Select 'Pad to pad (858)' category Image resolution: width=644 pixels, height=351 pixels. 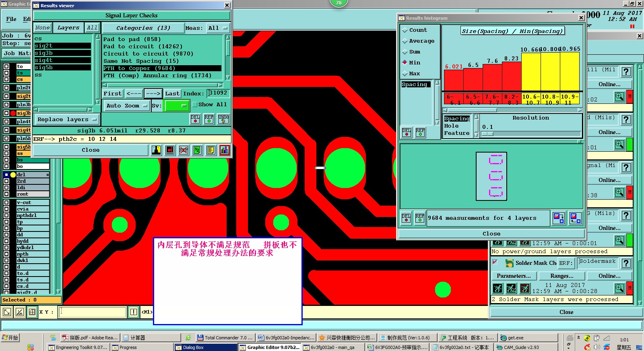132,39
